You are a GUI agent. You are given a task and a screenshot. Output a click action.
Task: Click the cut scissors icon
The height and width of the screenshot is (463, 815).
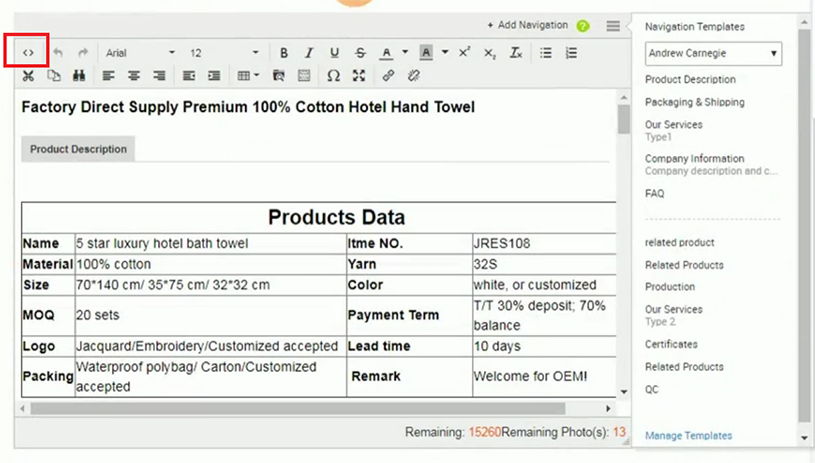click(x=28, y=76)
